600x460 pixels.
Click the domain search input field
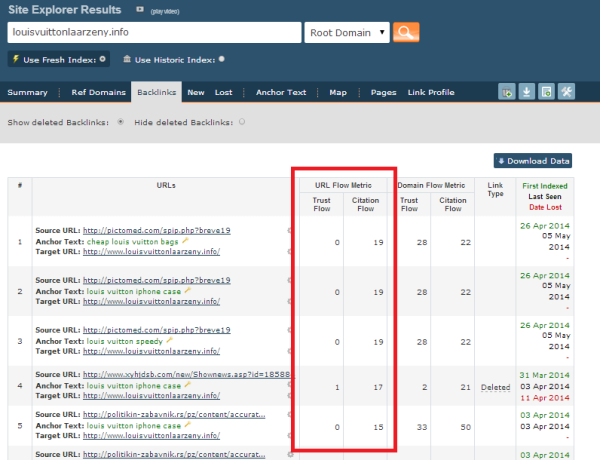(x=154, y=33)
